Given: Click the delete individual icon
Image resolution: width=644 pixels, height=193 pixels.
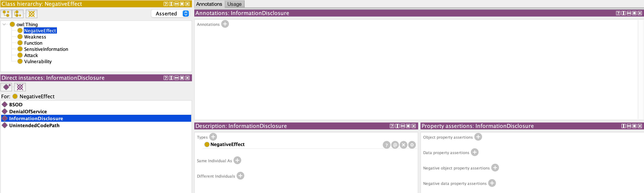Looking at the screenshot, I should (x=20, y=87).
